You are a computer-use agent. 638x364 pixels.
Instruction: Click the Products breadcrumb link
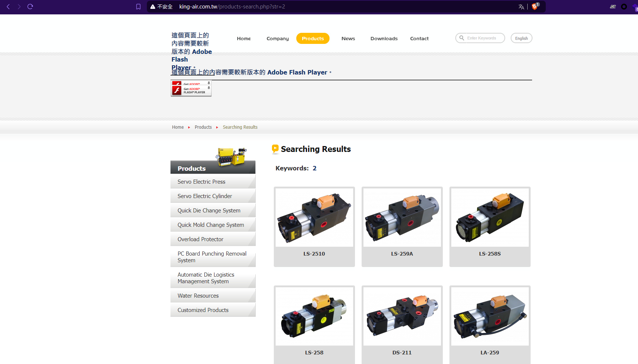click(x=203, y=127)
